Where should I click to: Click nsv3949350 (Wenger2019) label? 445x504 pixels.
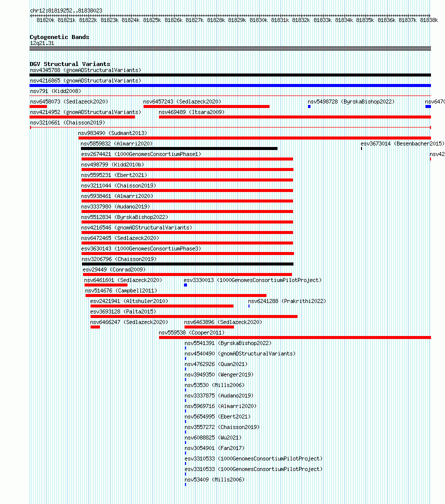(x=219, y=375)
